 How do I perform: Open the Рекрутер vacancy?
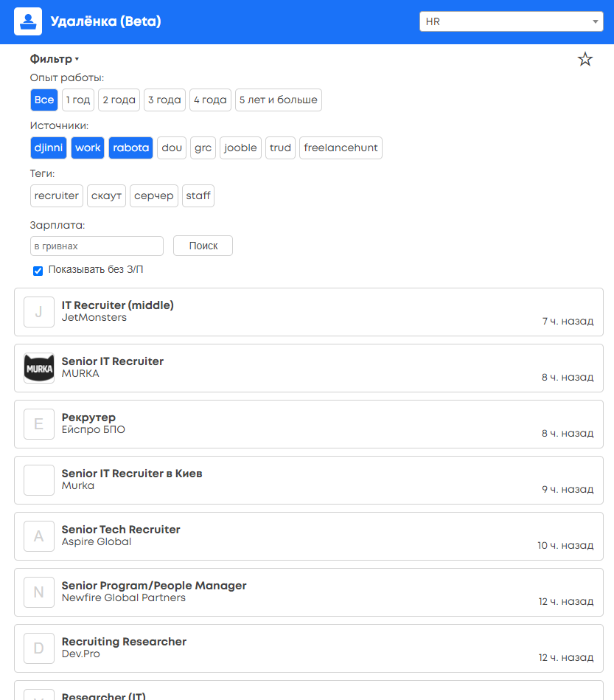click(x=309, y=424)
